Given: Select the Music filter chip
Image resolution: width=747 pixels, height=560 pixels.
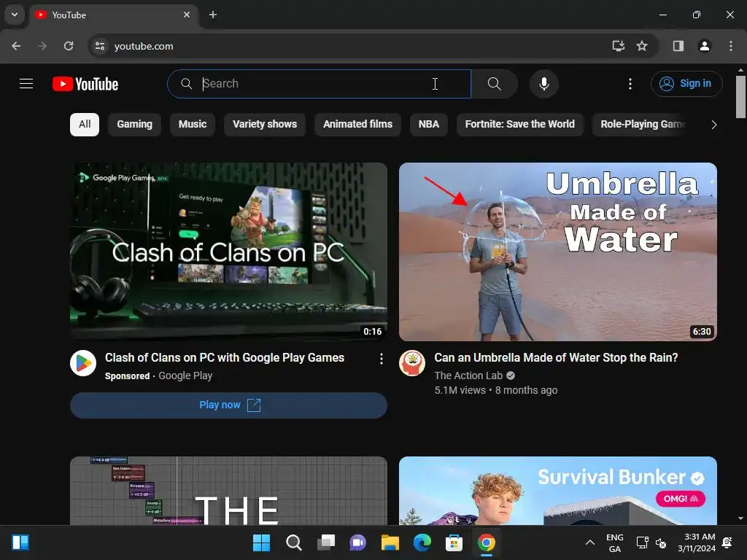Looking at the screenshot, I should [193, 124].
